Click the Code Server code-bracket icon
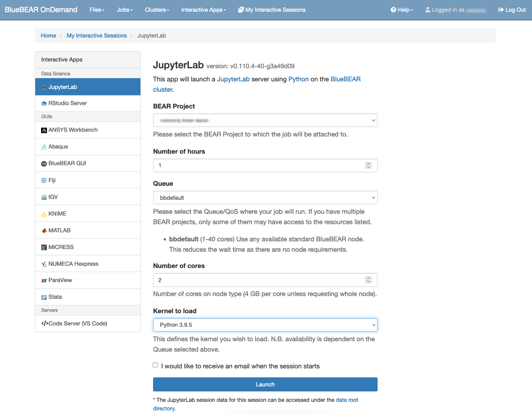Image resolution: width=532 pixels, height=414 pixels. [44, 323]
